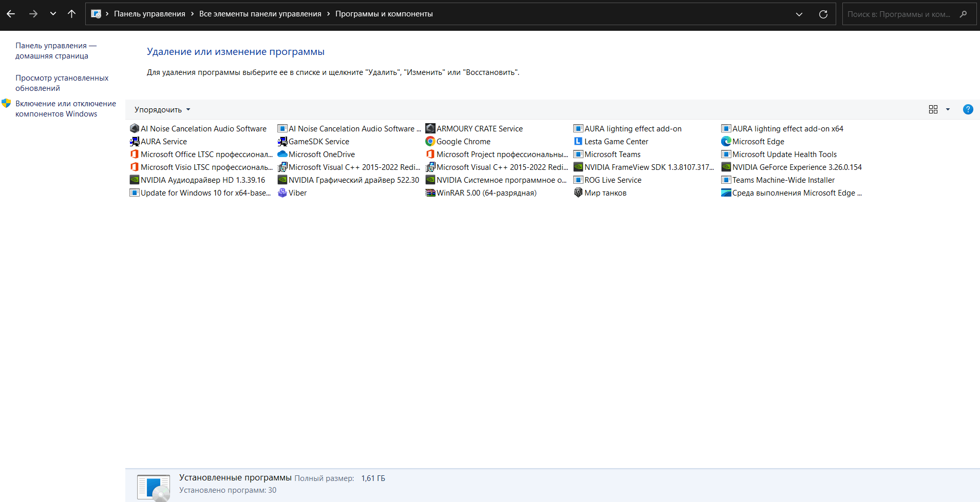Click the Панель управления breadcrumb
The width and height of the screenshot is (980, 502).
pyautogui.click(x=149, y=14)
